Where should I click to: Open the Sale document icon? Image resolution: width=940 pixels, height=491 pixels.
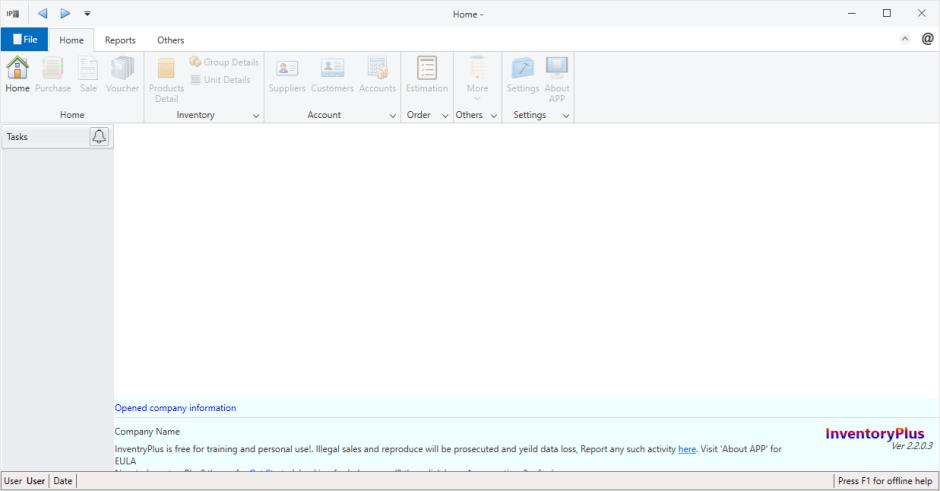pyautogui.click(x=88, y=75)
